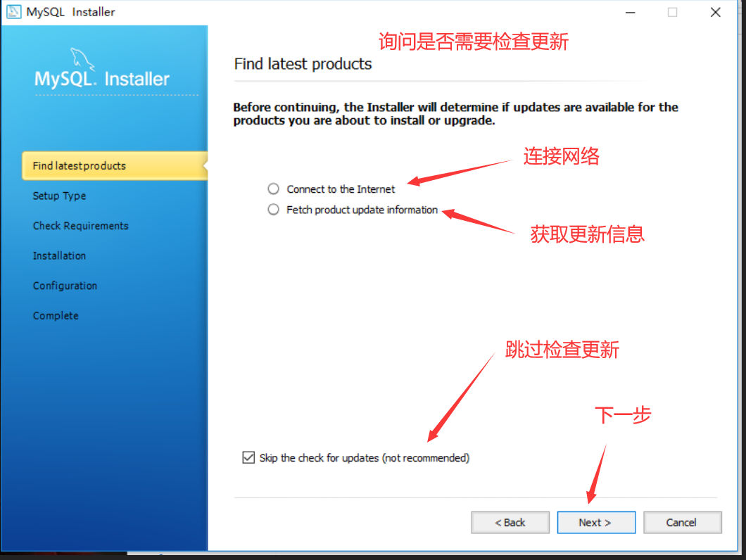Close the MySQL Installer window
This screenshot has height=560, width=746.
coord(715,13)
